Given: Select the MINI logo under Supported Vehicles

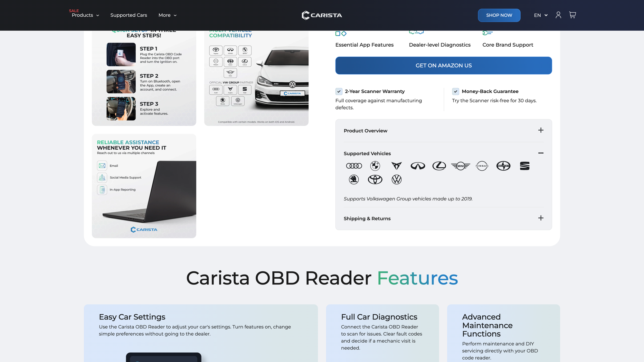Looking at the screenshot, I should [x=460, y=166].
